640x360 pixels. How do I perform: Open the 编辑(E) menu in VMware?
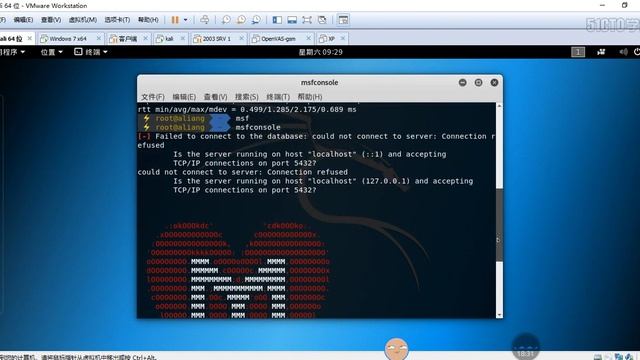tap(23, 20)
